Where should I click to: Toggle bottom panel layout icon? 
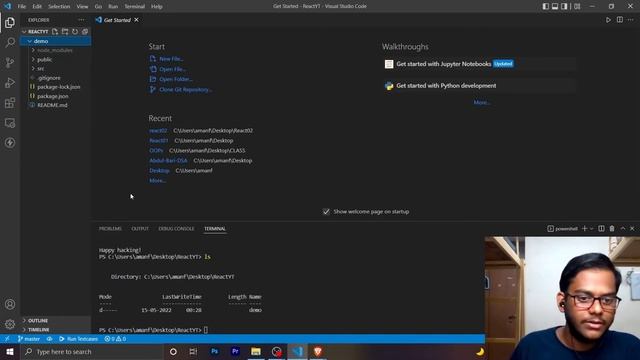(x=555, y=6)
